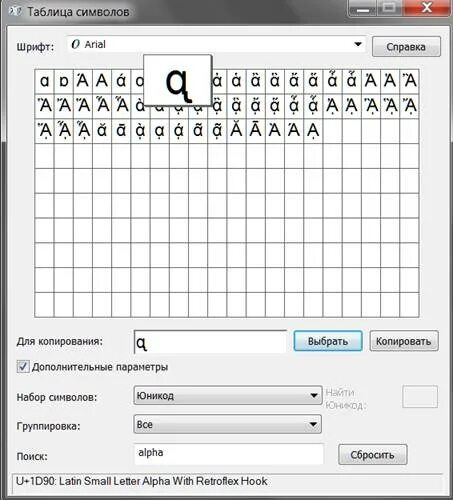
Task: Pick the capital A with macron character
Action: (256, 131)
